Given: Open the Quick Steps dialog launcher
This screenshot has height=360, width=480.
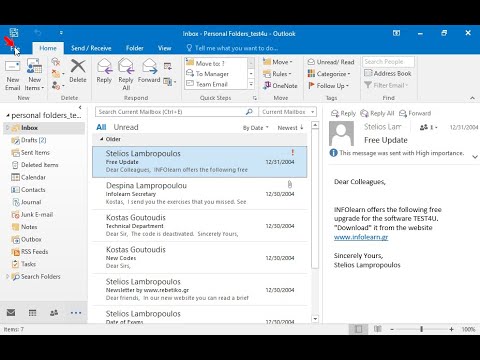Looking at the screenshot, I should coord(255,98).
